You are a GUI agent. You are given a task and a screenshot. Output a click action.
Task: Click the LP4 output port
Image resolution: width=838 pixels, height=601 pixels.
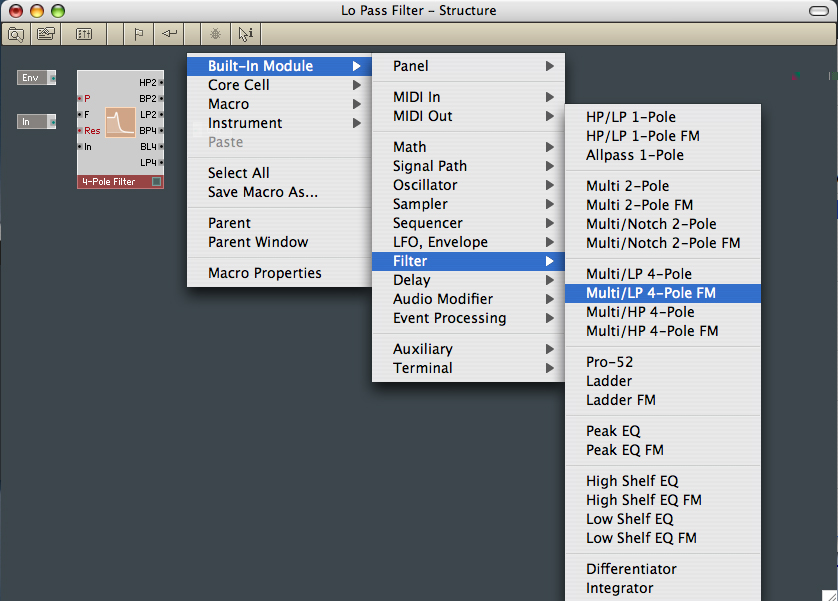click(x=161, y=162)
